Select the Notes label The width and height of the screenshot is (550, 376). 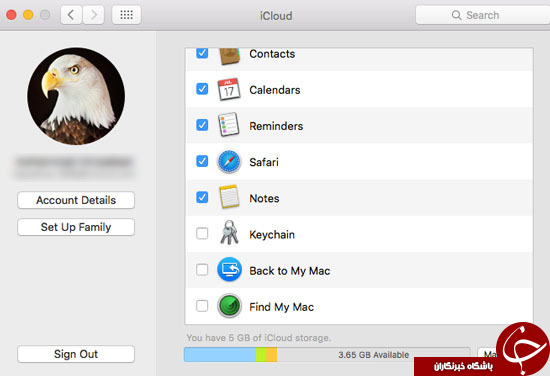click(x=264, y=199)
